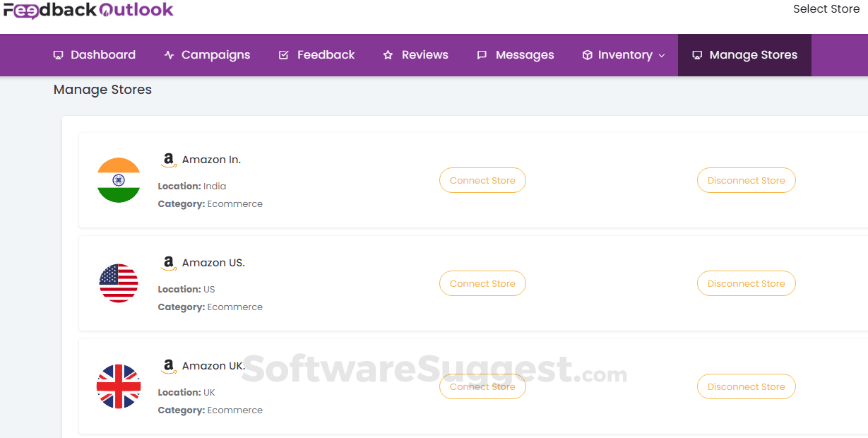The height and width of the screenshot is (438, 868).
Task: Select the Campaigns waveform icon
Action: tap(170, 54)
